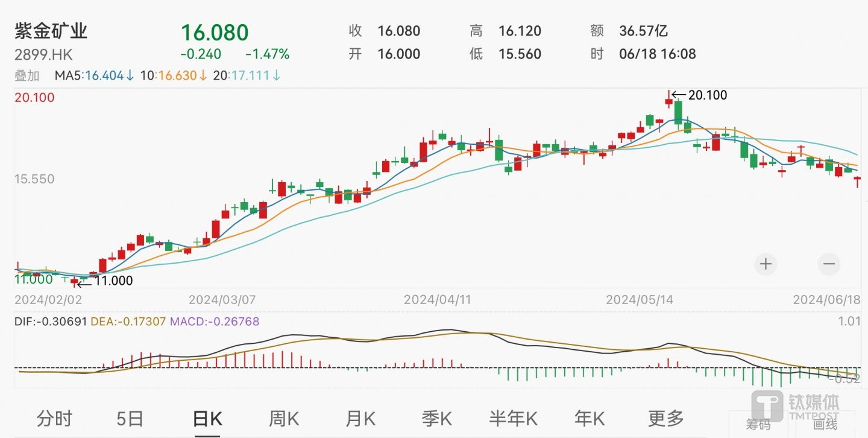Switch to the 周K weekly chart
Screen dimensions: 868x438
284,418
